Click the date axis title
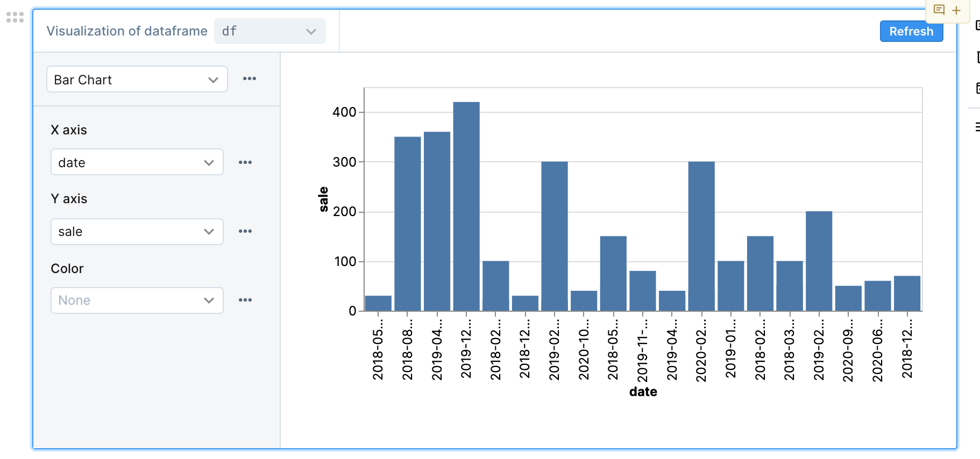Viewport: 980px width, 459px height. 643,392
